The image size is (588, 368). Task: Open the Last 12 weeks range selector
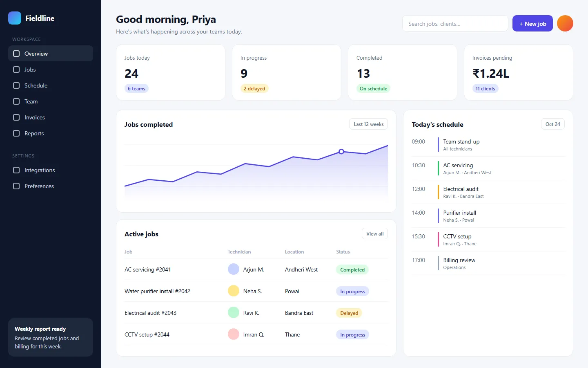tap(369, 124)
